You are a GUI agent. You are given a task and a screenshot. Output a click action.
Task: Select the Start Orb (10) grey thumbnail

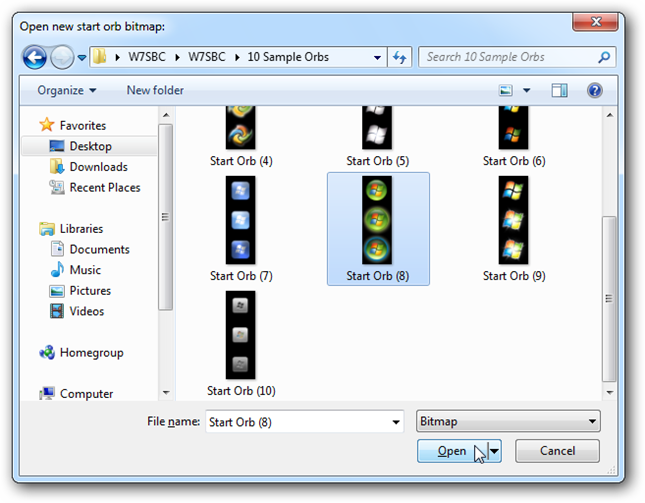point(241,335)
